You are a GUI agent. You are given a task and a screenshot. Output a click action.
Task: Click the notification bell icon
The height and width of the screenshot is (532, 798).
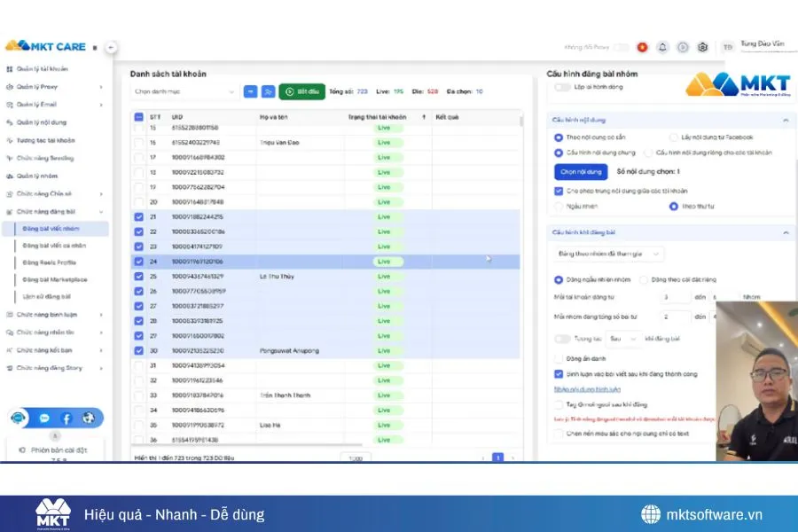tap(661, 47)
